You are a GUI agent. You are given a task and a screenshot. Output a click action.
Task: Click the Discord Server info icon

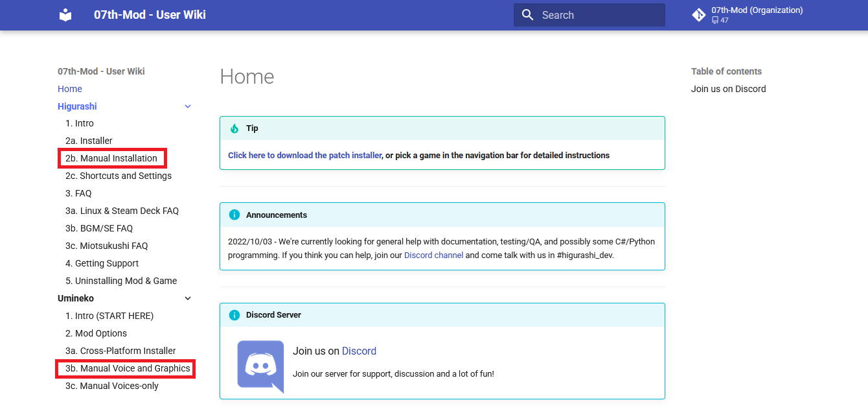pos(234,315)
